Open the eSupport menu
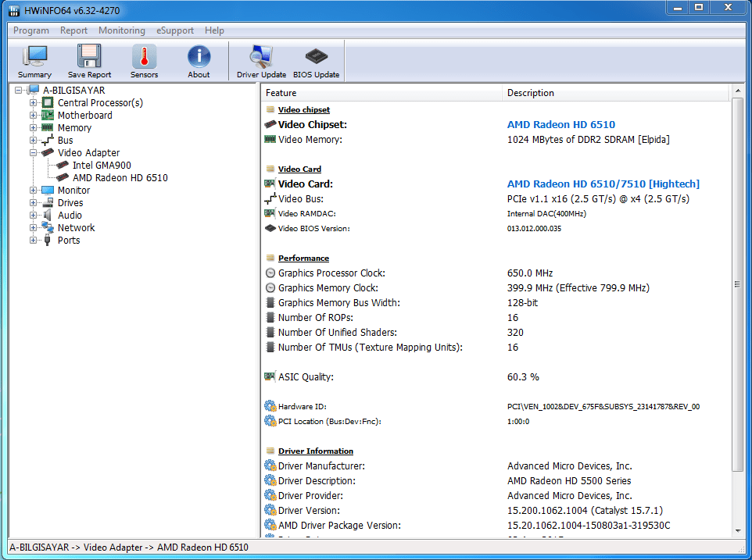Image resolution: width=752 pixels, height=560 pixels. [175, 30]
